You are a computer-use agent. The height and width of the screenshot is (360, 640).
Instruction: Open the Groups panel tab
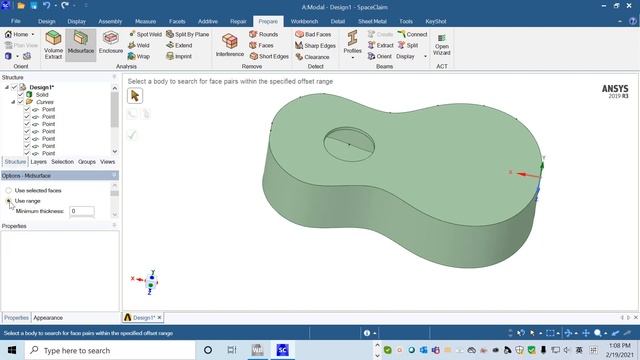coord(87,162)
